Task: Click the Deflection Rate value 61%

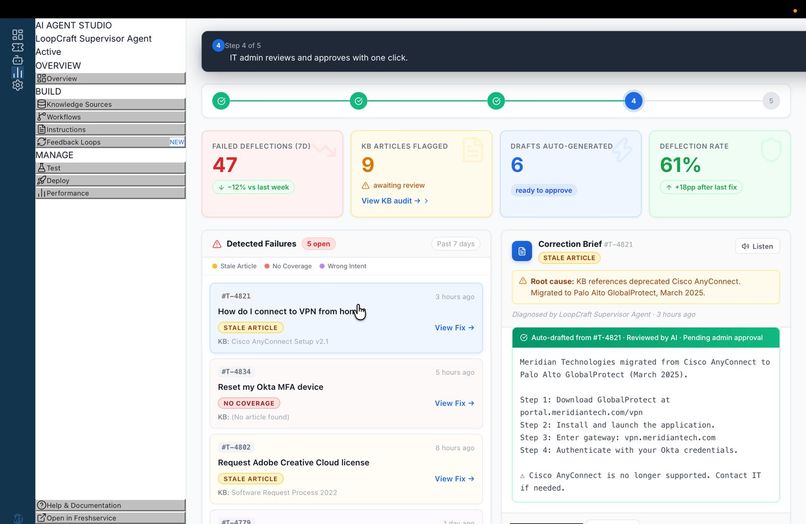Action: click(680, 165)
